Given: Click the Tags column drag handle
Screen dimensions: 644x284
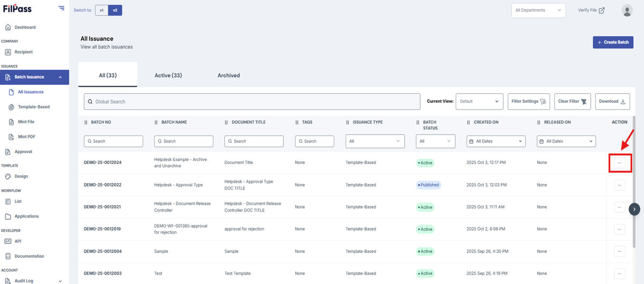Looking at the screenshot, I should click(x=297, y=122).
